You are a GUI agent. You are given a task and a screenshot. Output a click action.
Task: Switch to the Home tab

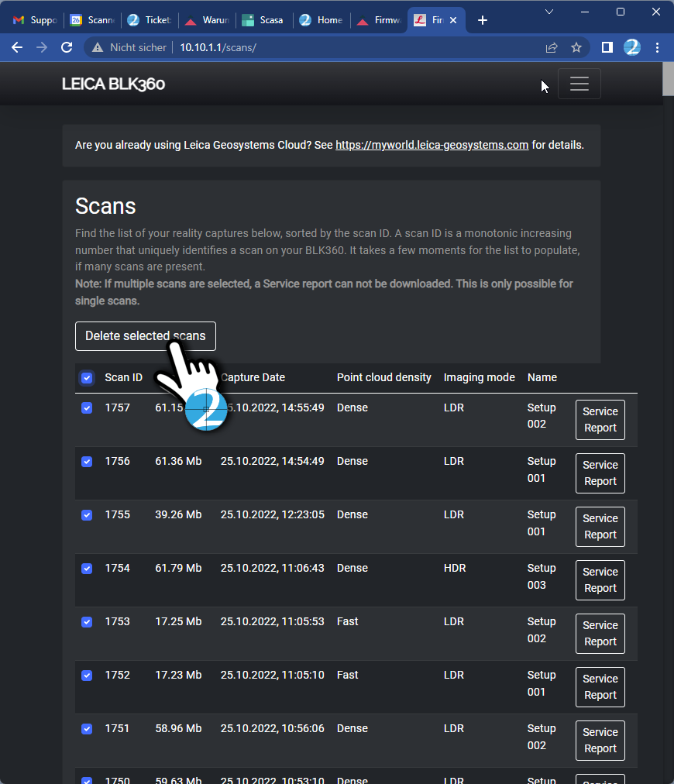tap(322, 20)
